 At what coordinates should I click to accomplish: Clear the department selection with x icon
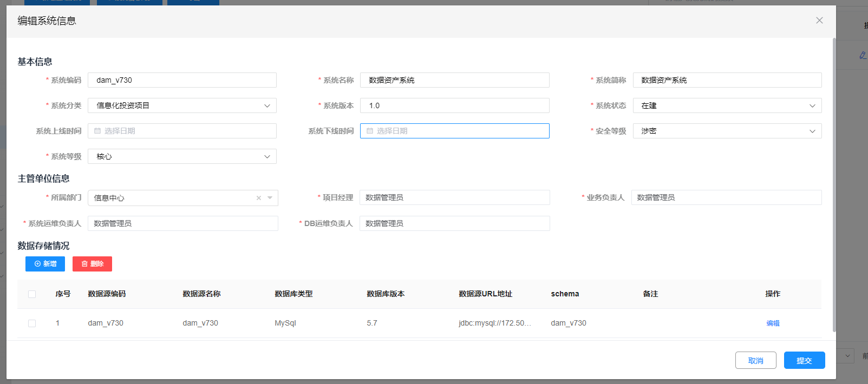point(259,198)
